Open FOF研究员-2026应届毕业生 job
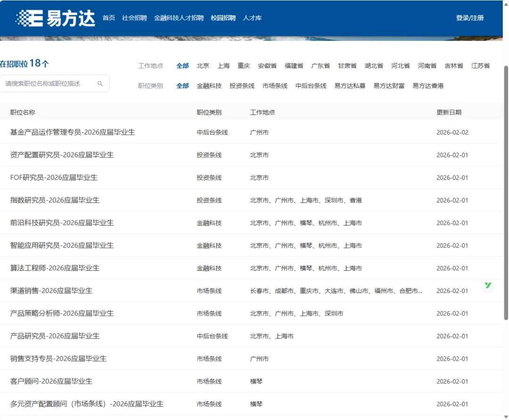This screenshot has height=420, width=509. (x=54, y=178)
